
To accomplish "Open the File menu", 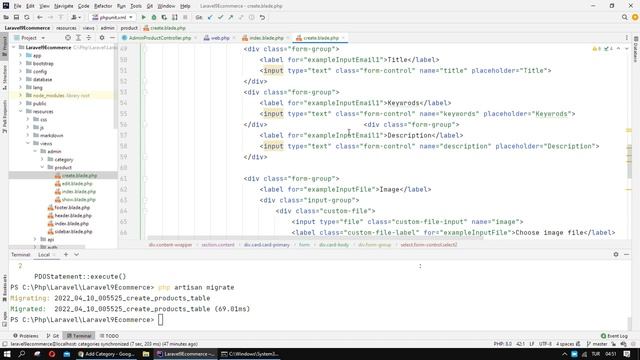I will tap(17, 6).
